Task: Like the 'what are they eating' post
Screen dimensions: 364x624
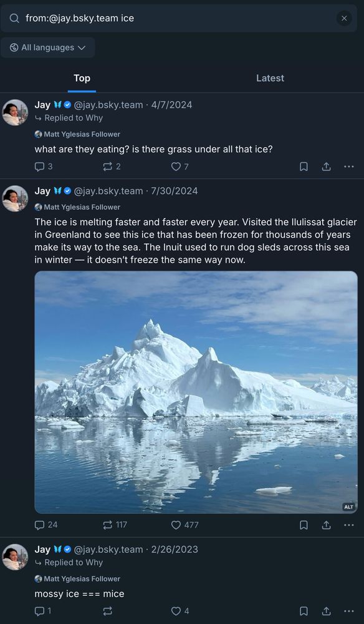Action: click(176, 167)
